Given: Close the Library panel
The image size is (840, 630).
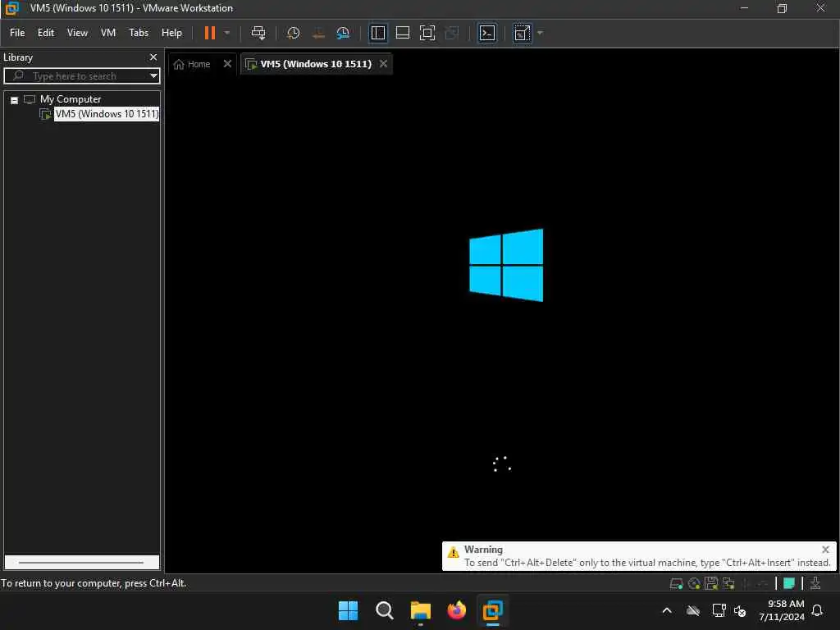Looking at the screenshot, I should click(x=153, y=57).
